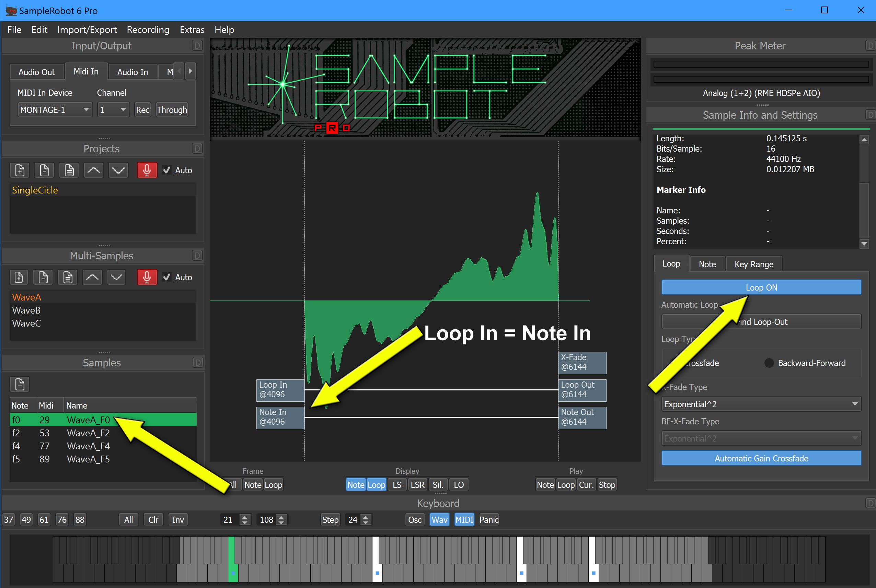
Task: Click the new project document icon
Action: pos(20,170)
